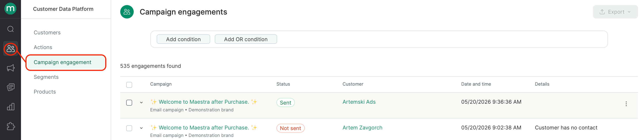Image resolution: width=644 pixels, height=140 pixels.
Task: Open Products in the side menu
Action: (x=45, y=92)
